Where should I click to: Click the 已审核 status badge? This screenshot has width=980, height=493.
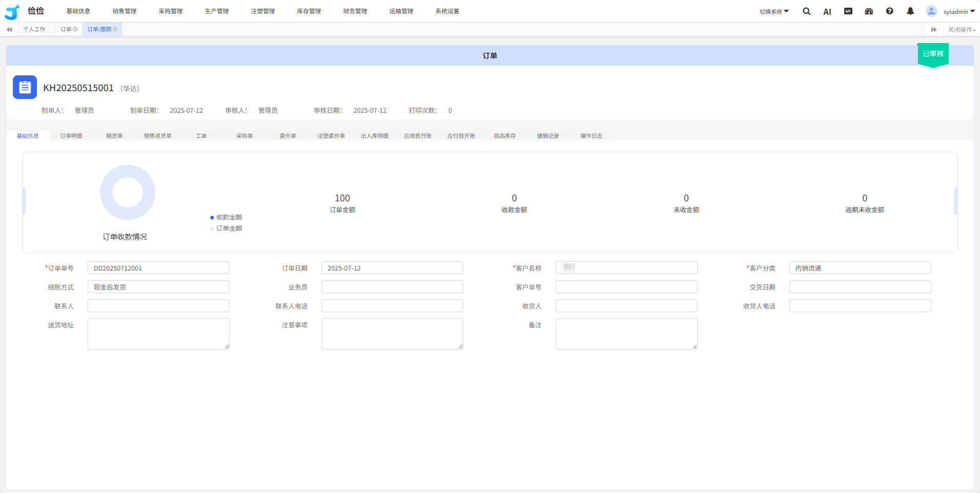point(933,54)
